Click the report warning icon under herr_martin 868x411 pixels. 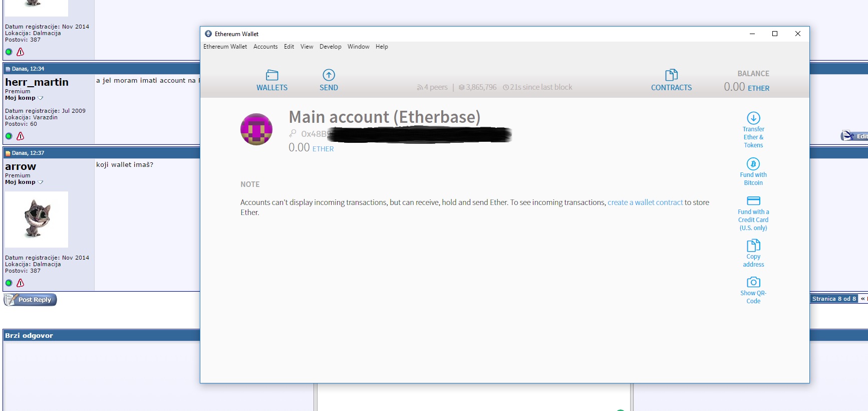point(21,136)
